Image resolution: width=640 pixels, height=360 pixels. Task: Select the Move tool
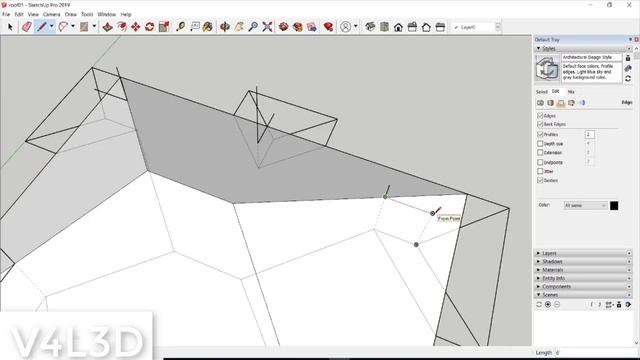click(x=136, y=27)
